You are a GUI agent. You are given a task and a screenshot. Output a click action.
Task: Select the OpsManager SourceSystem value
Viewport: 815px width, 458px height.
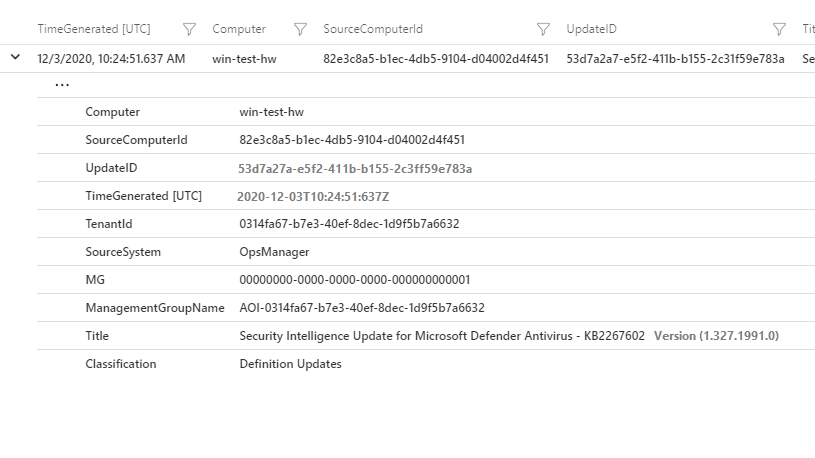tap(274, 252)
